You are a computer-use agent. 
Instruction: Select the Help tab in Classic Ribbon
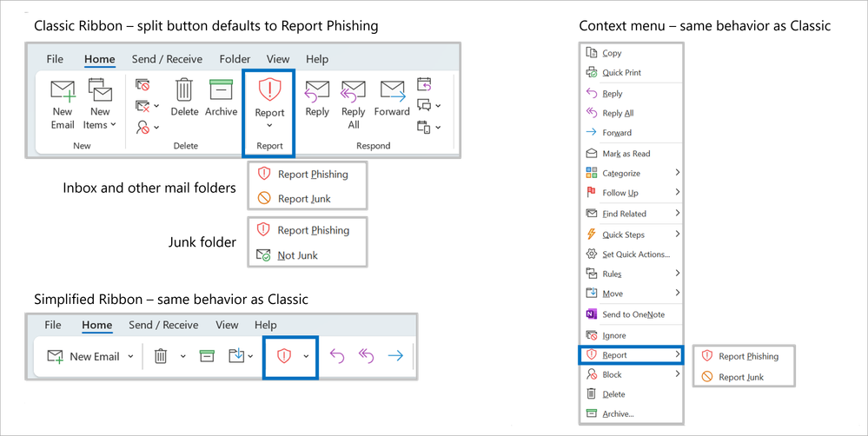317,59
